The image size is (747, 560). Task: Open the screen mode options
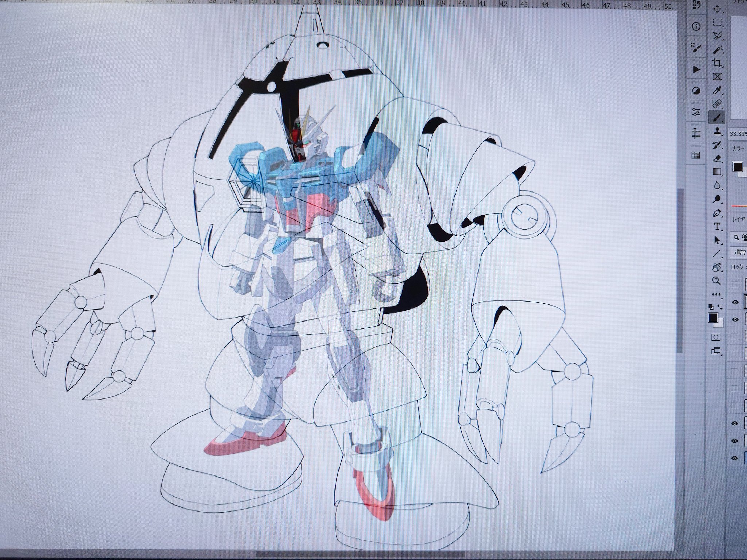click(x=716, y=351)
